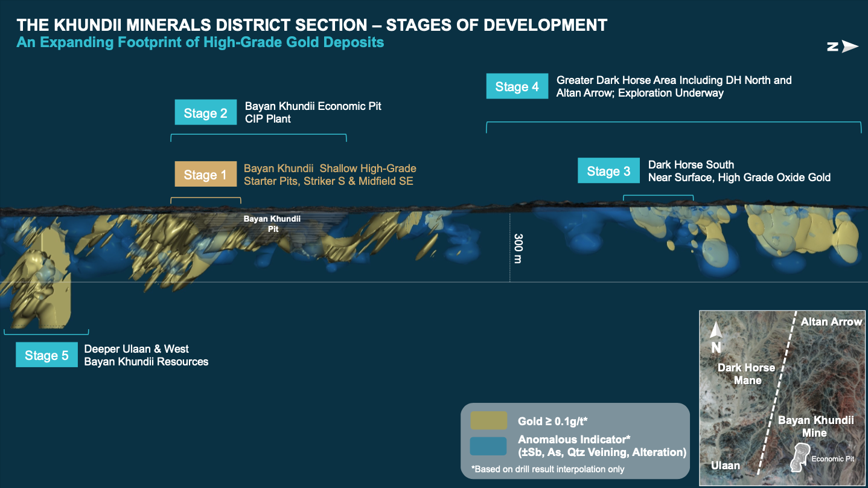Viewport: 868px width, 488px height.
Task: Select the Stage 2 label box
Action: tap(205, 113)
